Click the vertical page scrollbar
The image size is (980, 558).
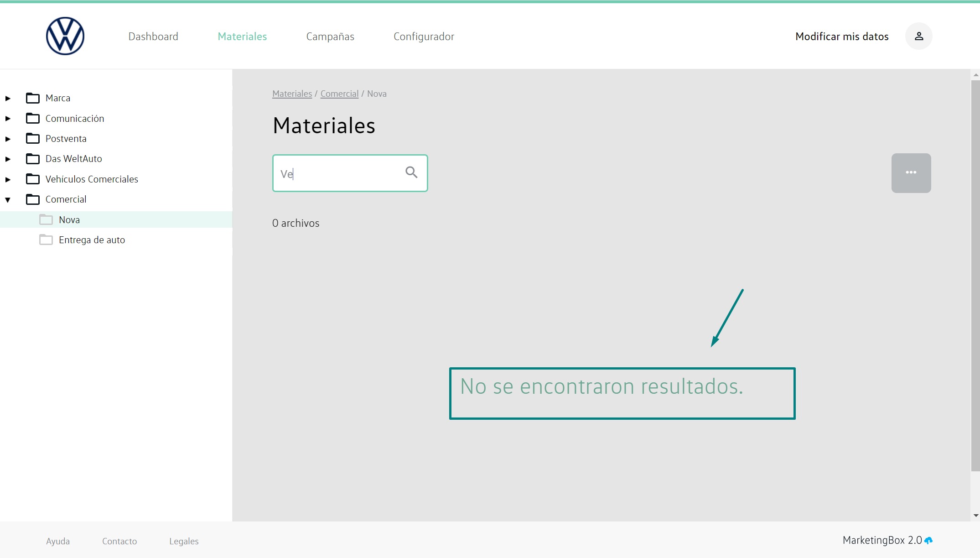pos(975,274)
